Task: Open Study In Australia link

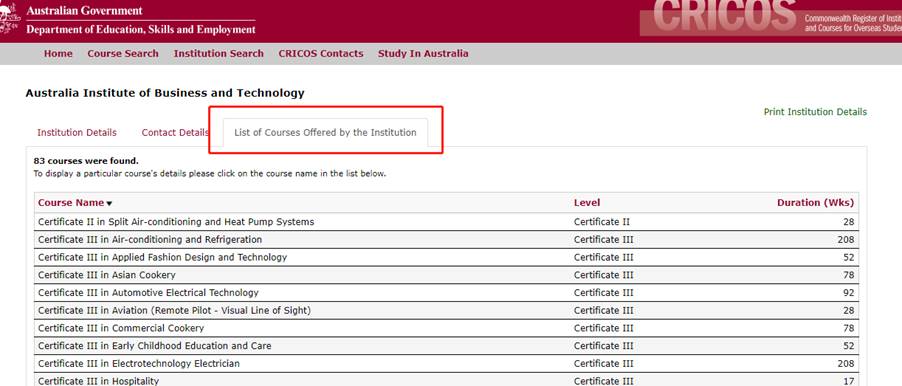Action: pos(423,53)
